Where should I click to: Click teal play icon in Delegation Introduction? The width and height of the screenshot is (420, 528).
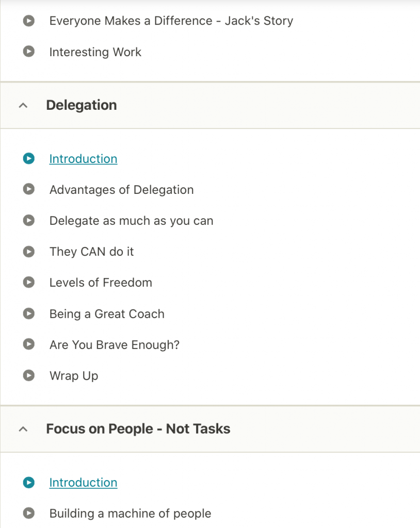point(29,159)
